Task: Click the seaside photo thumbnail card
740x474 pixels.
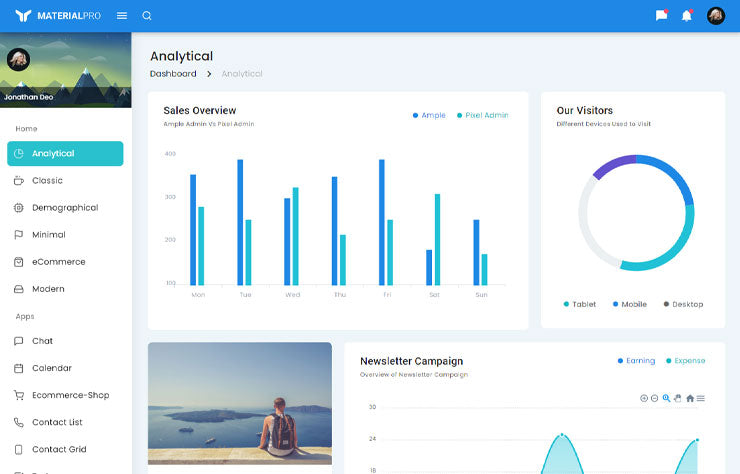Action: tap(240, 403)
